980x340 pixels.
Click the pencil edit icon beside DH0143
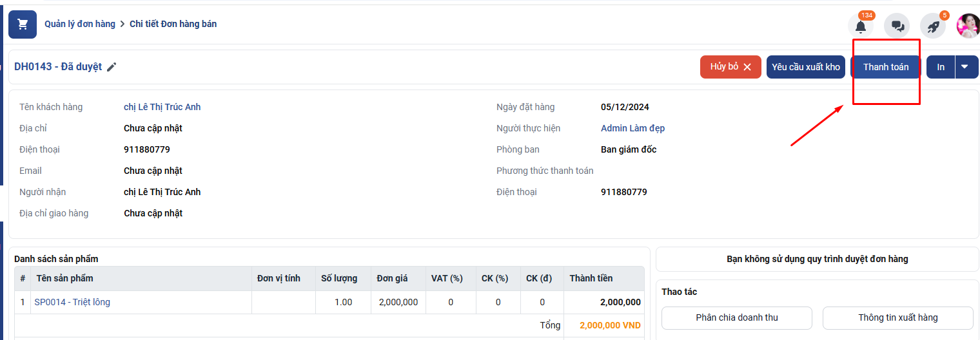(x=112, y=67)
